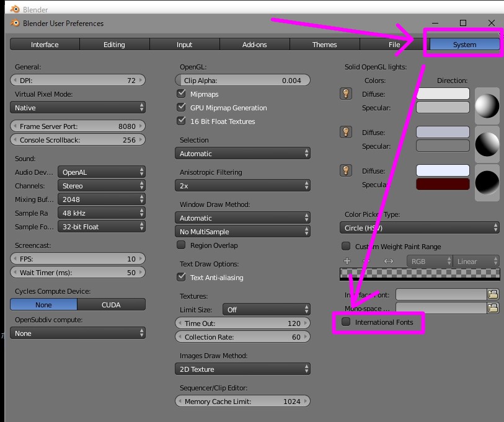This screenshot has height=422, width=504.
Task: Open file browser for Interface Font
Action: [493, 294]
